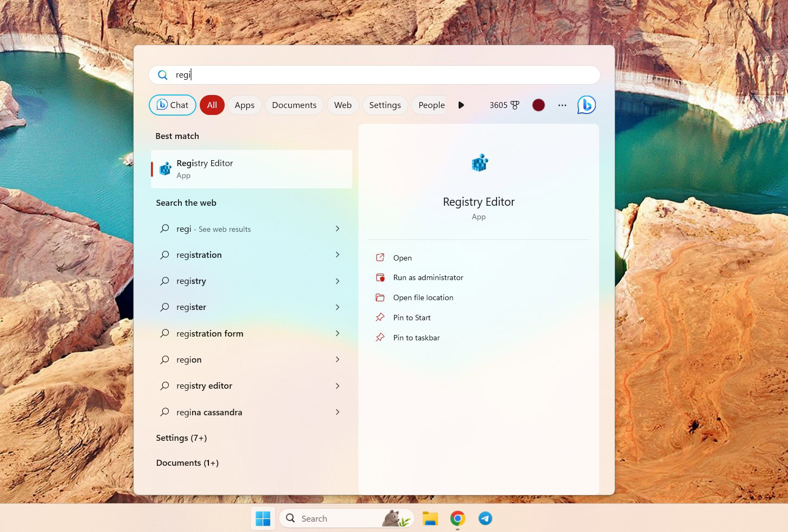
Task: Launch File Explorer from the taskbar
Action: (430, 518)
